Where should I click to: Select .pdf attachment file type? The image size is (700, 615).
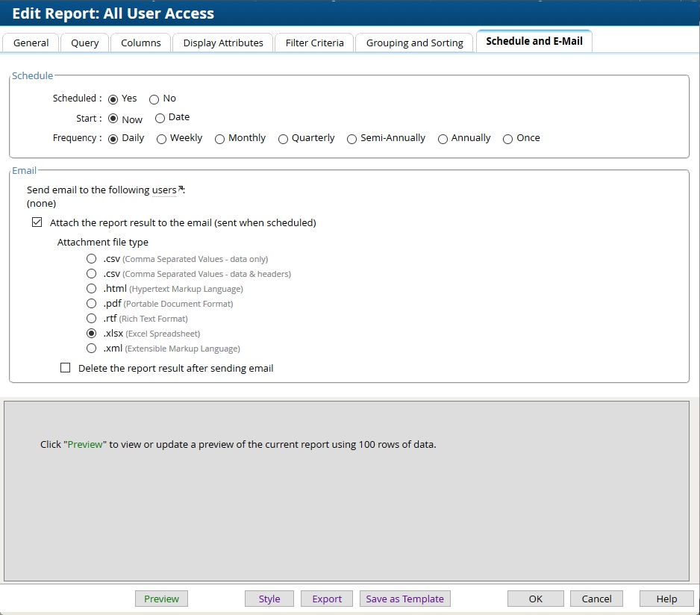tap(91, 303)
